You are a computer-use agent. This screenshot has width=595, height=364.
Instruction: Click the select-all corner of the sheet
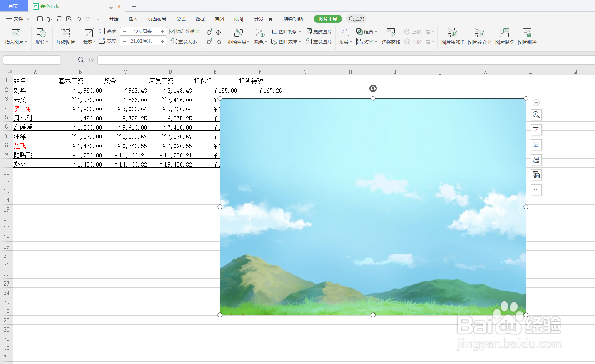point(7,72)
